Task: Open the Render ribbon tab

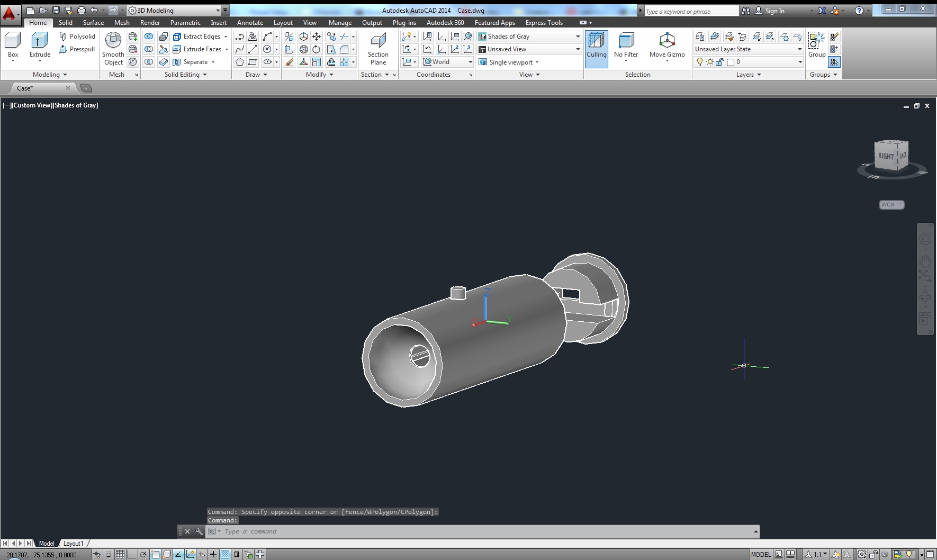Action: coord(150,23)
